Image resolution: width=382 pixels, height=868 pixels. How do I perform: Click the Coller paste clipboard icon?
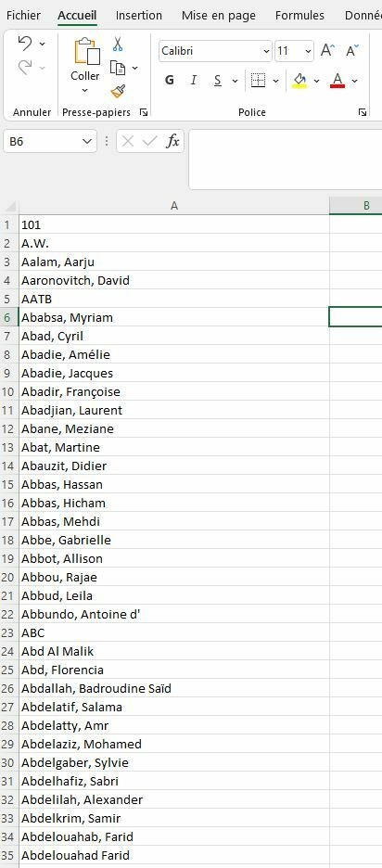coord(86,52)
